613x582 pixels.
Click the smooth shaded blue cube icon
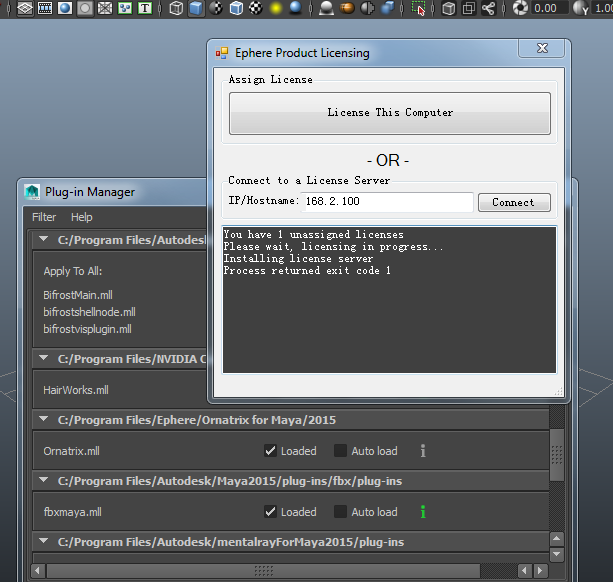(195, 9)
